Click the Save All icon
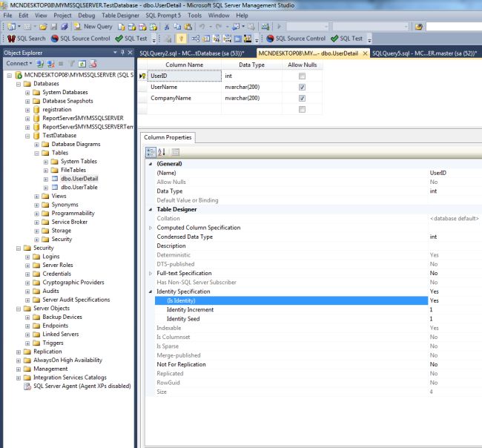482x448 pixels. (65, 27)
